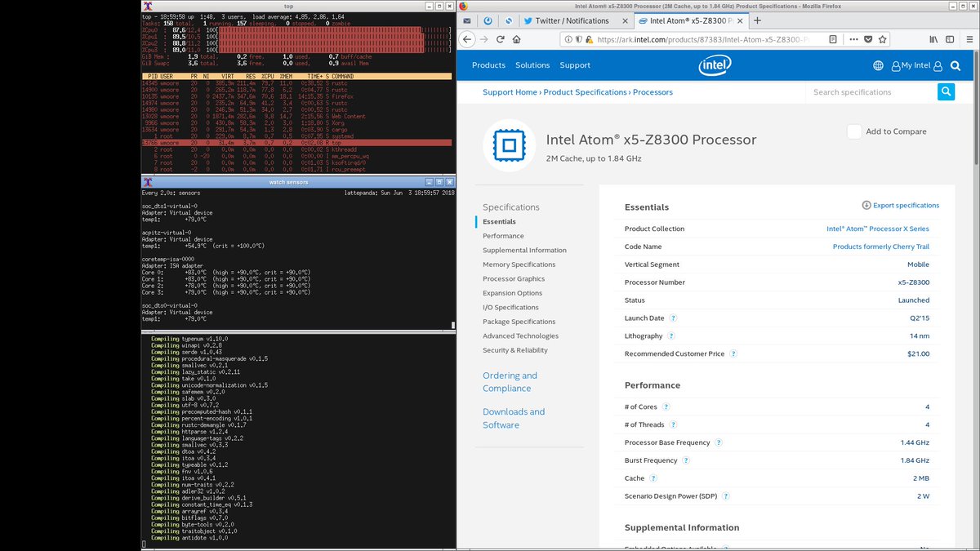Open Intel Atom Processor X Series link

pyautogui.click(x=878, y=229)
